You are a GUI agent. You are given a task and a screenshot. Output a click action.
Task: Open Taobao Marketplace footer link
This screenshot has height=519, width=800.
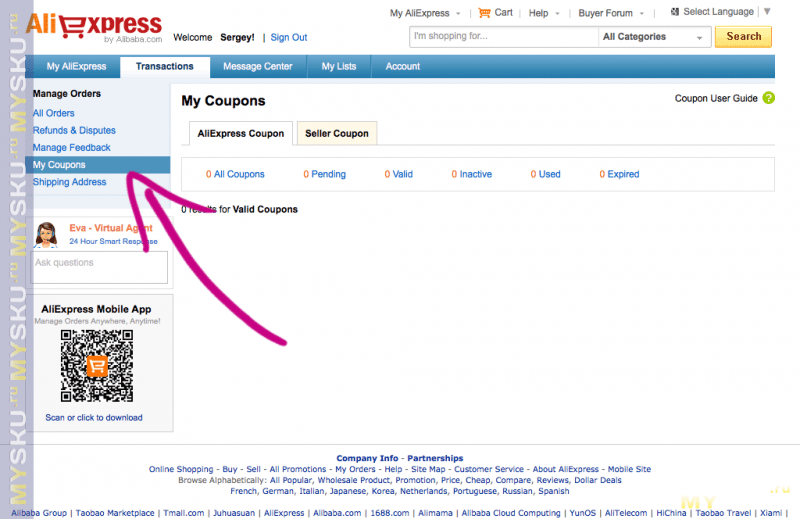pyautogui.click(x=115, y=513)
